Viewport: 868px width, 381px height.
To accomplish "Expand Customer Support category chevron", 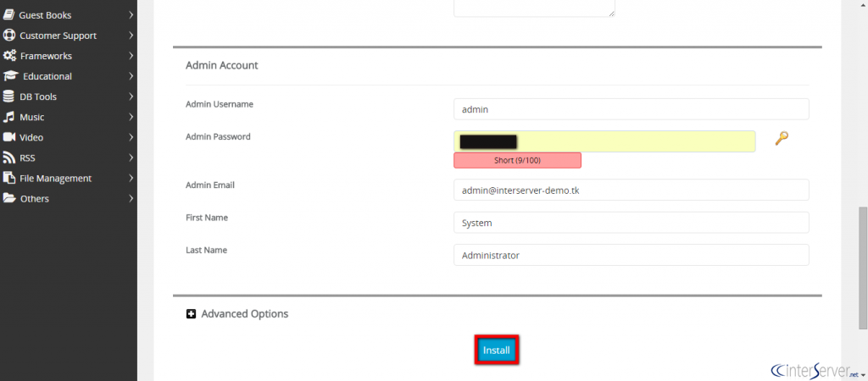I will coord(131,36).
